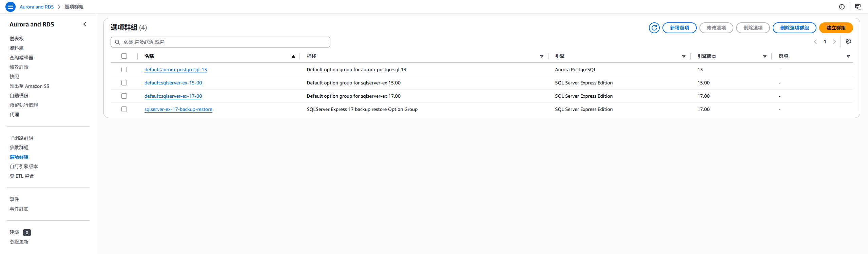Check sqlserver-ex-17-backup-restore row
Viewport: 868px width, 254px height.
pos(124,109)
